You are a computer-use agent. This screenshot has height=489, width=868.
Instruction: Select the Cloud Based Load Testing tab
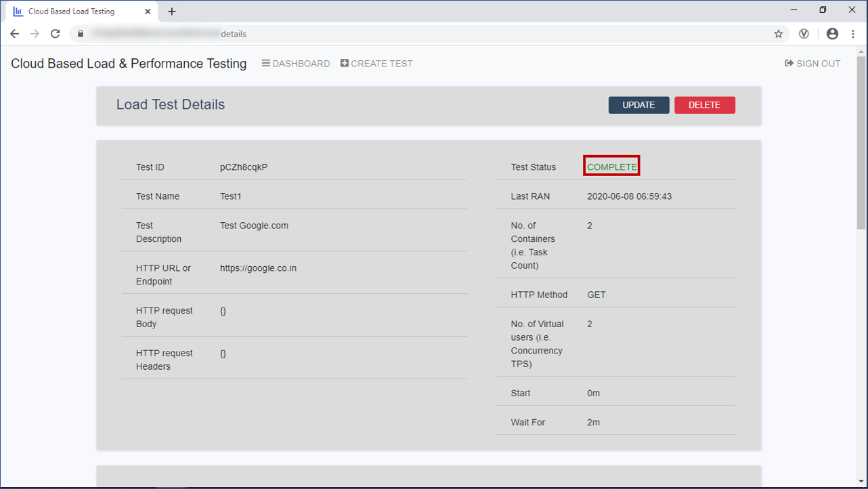(x=81, y=12)
